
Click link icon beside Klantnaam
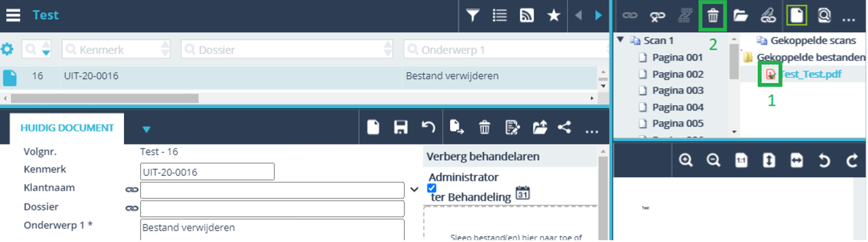click(132, 190)
